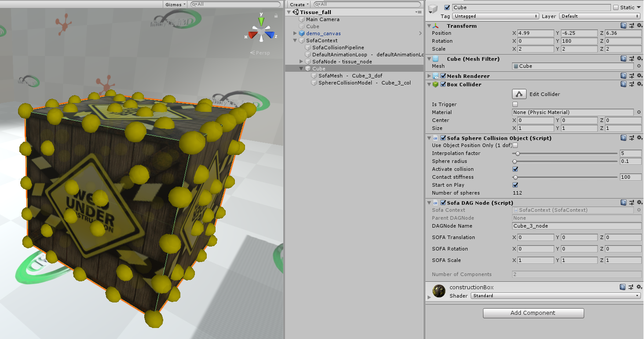Open the Gizmos menu in the Scene toolbar
The height and width of the screenshot is (339, 644).
coord(174,4)
